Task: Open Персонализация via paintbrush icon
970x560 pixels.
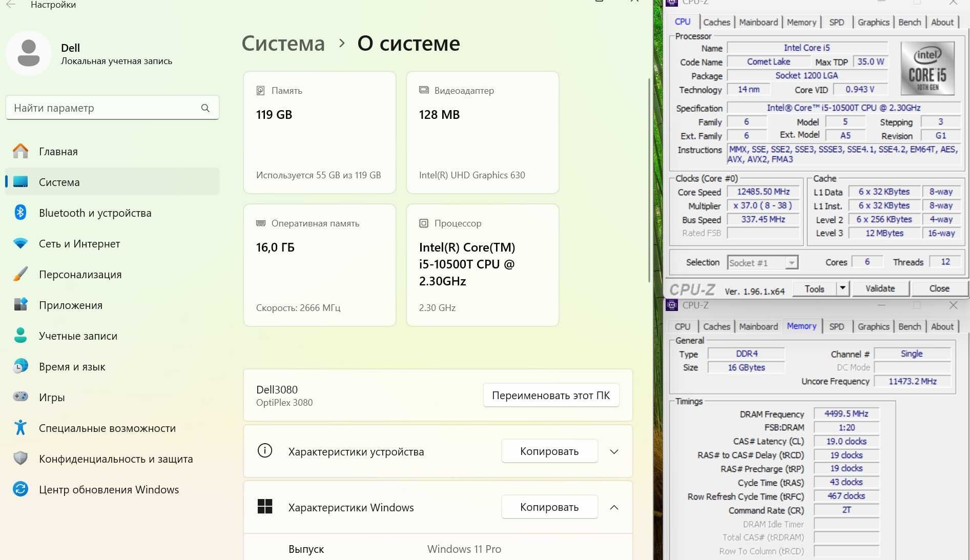Action: (x=20, y=274)
